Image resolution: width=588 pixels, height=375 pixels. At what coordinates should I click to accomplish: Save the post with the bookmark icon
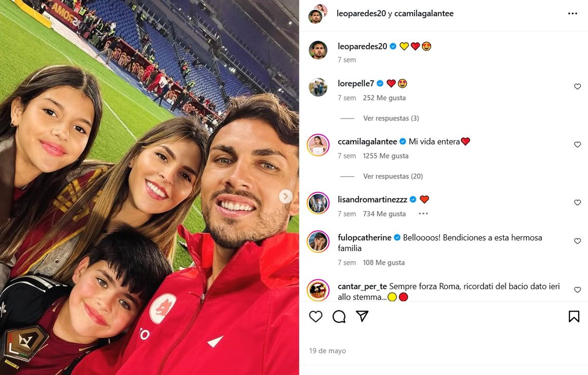(x=574, y=317)
